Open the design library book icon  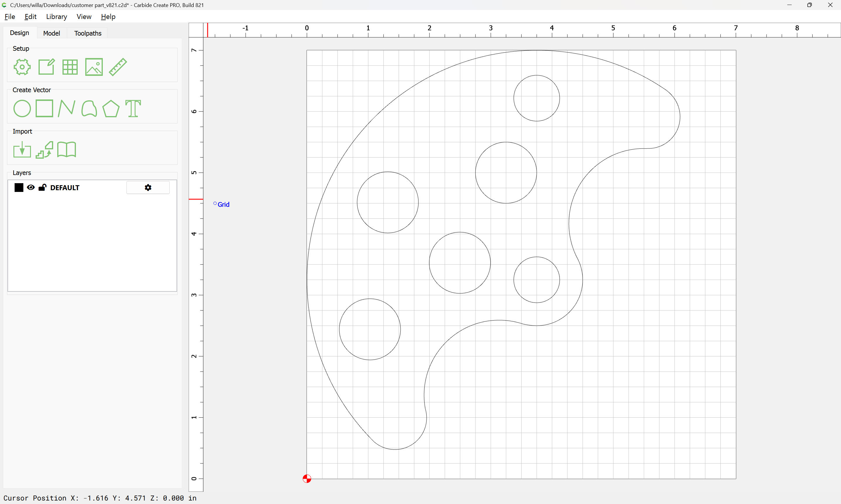tap(67, 150)
